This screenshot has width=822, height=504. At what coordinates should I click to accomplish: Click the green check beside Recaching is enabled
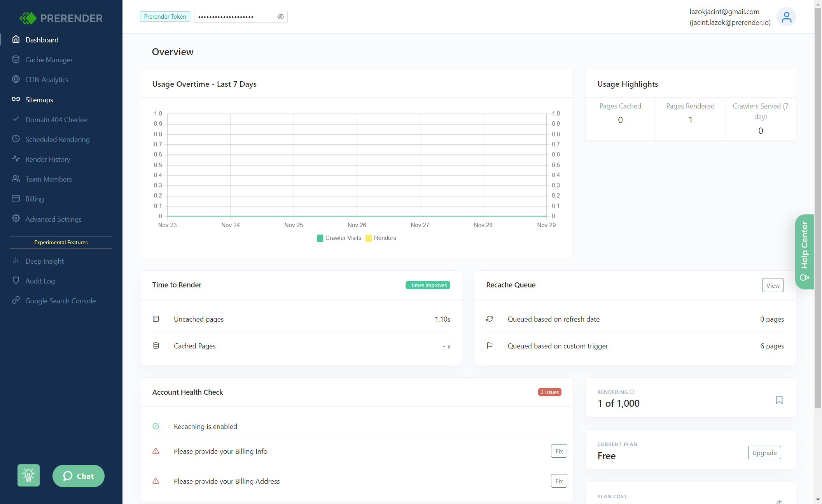pos(156,426)
